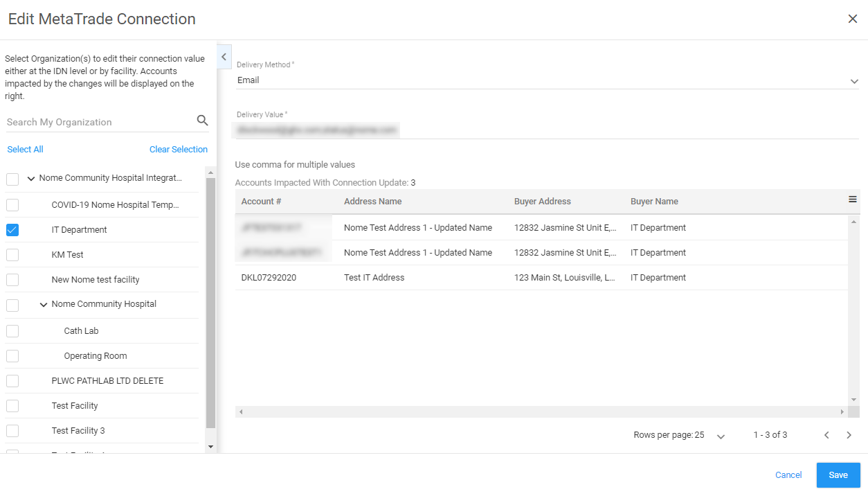
Task: Select the New Nome test facility label
Action: coord(96,280)
